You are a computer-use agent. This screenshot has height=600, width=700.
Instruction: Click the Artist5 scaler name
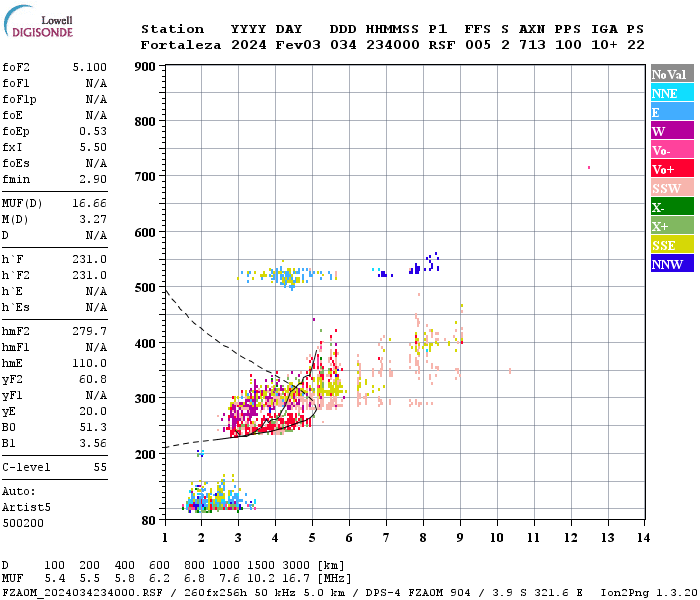[x=26, y=508]
